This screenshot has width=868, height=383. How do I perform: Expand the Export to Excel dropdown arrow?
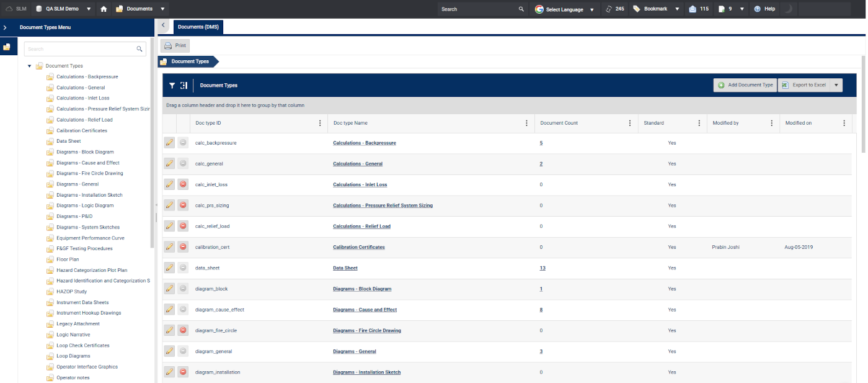coord(836,85)
